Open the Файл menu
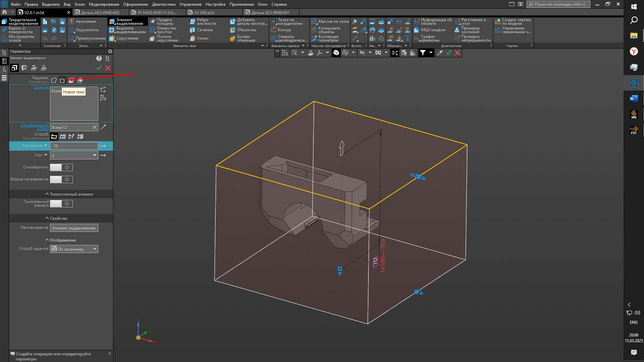This screenshot has width=644, height=362. [x=15, y=4]
